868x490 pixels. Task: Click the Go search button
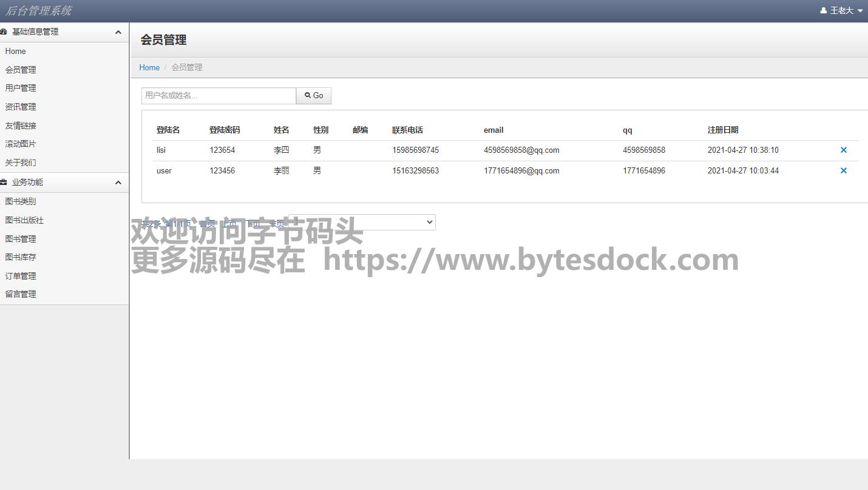click(314, 96)
